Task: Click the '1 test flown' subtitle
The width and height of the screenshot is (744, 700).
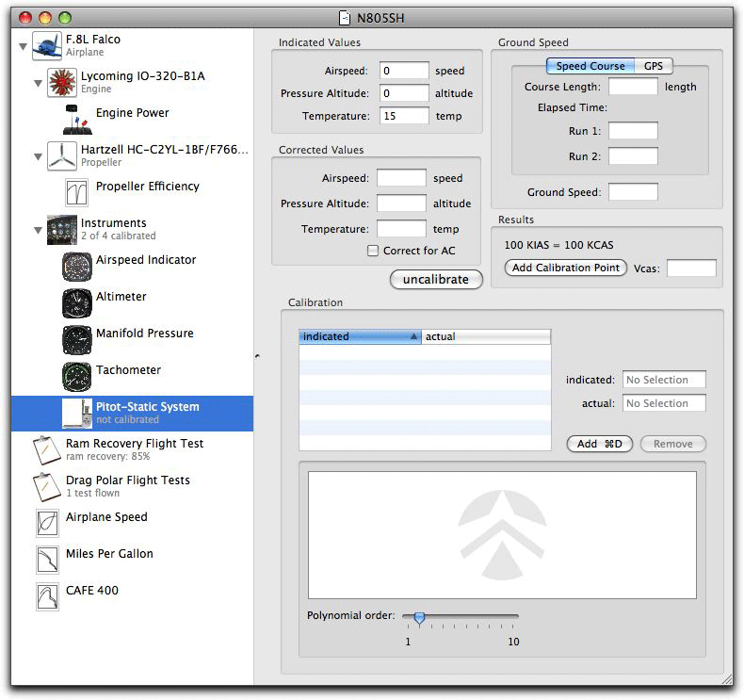Action: (93, 493)
